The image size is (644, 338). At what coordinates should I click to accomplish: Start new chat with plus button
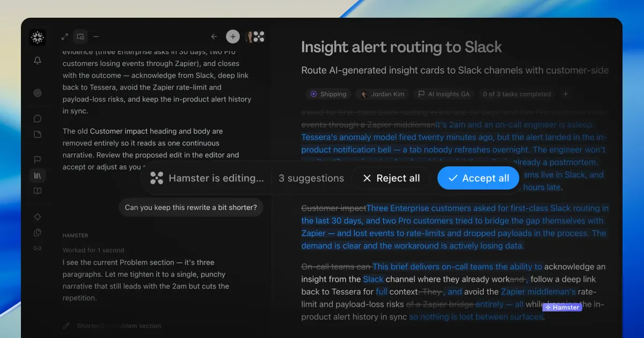[232, 36]
